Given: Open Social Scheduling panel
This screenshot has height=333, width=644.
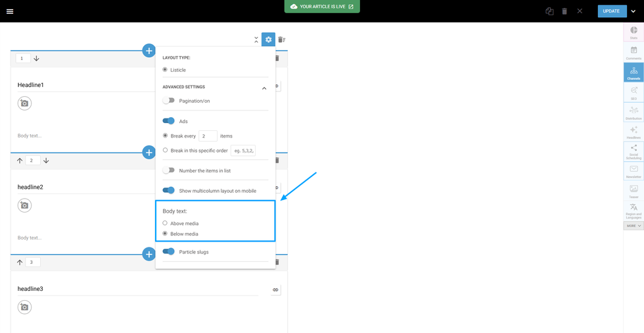Looking at the screenshot, I should (633, 152).
